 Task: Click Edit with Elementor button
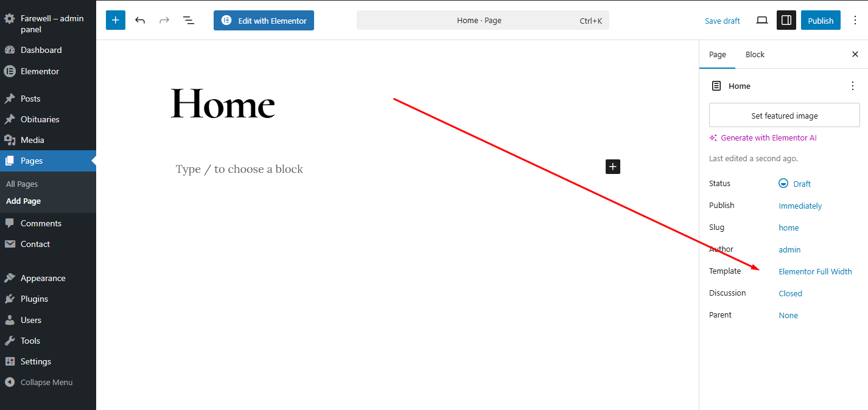coord(264,20)
